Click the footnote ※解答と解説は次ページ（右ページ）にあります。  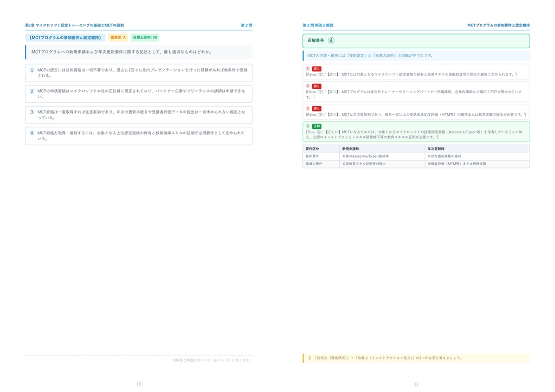[212, 360]
